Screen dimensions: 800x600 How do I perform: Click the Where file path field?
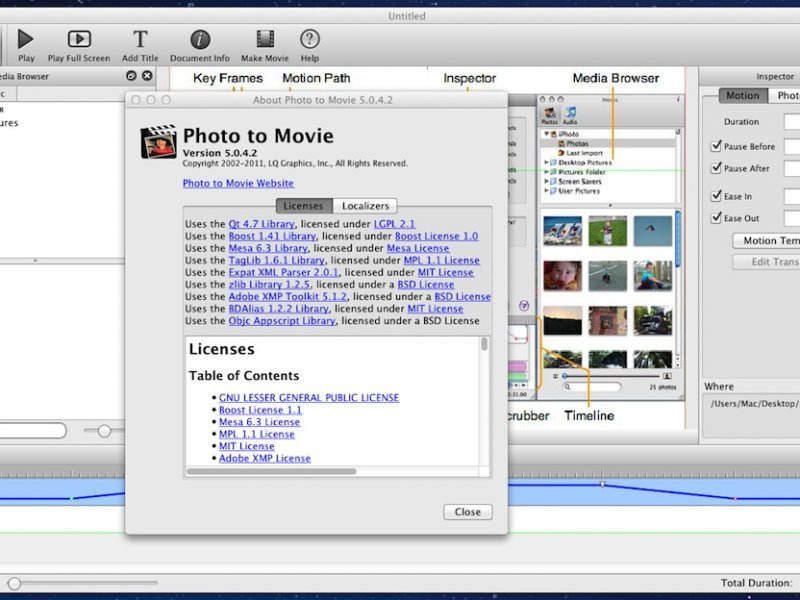(x=752, y=416)
